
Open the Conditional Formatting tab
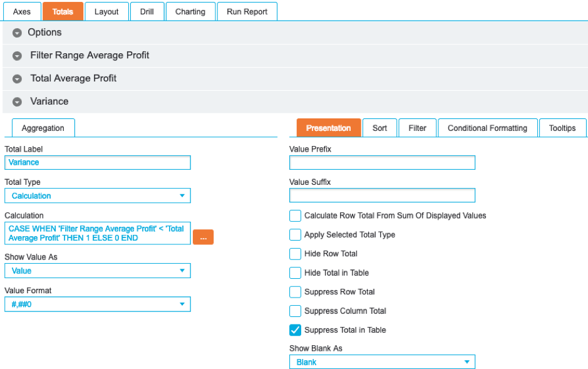tap(487, 128)
